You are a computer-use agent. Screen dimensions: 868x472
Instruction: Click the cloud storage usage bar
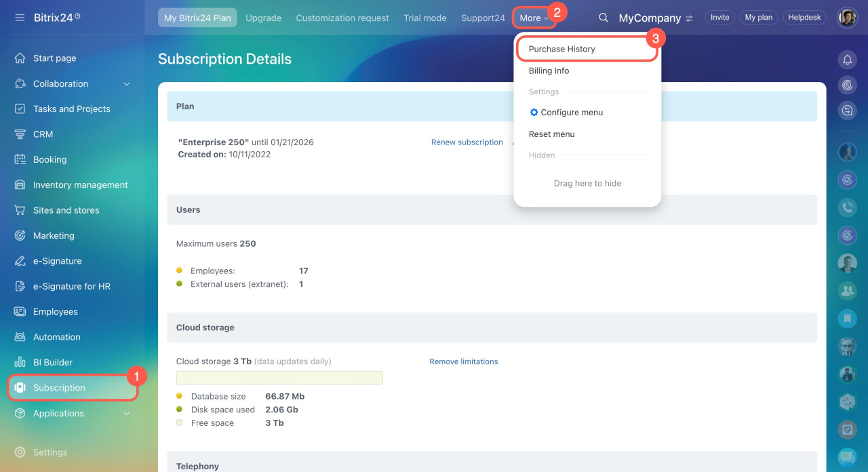[279, 378]
